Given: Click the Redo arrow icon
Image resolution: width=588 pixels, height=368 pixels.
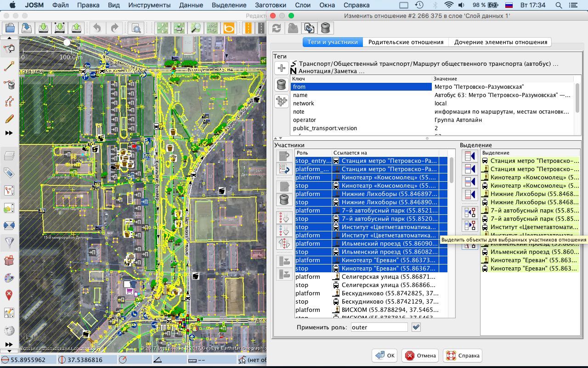Looking at the screenshot, I should 114,28.
